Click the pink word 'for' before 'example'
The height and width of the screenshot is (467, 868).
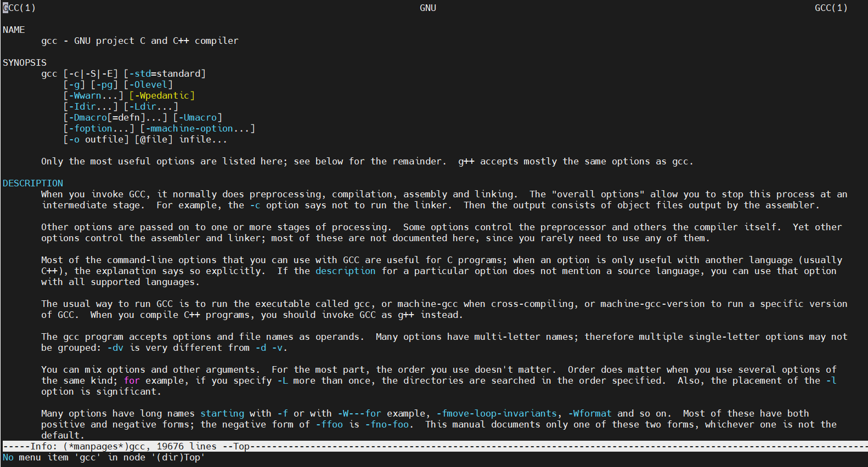coord(132,380)
